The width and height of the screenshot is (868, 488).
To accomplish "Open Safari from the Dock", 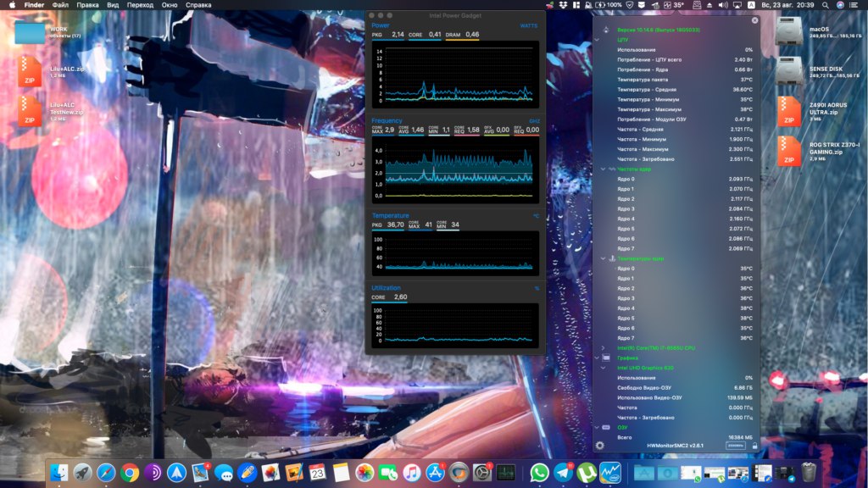I will (x=106, y=473).
